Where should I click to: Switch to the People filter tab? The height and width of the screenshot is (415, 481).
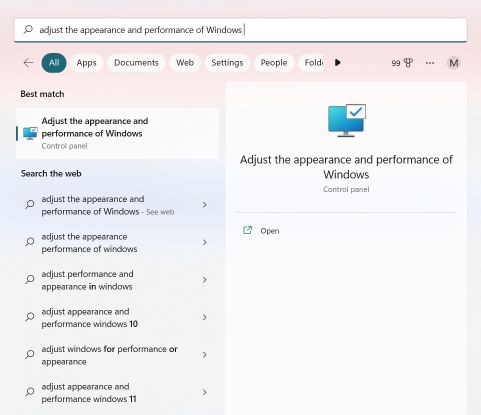274,63
